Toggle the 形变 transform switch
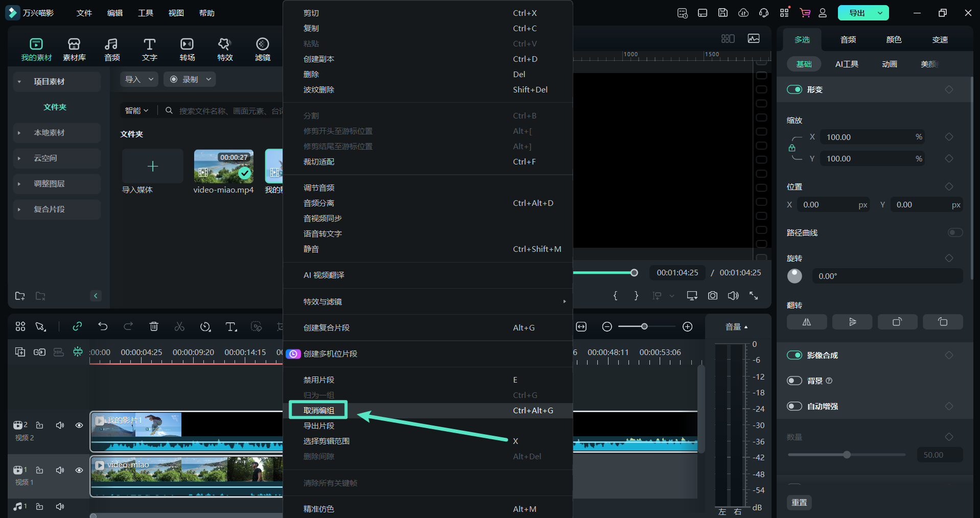980x518 pixels. click(x=795, y=89)
